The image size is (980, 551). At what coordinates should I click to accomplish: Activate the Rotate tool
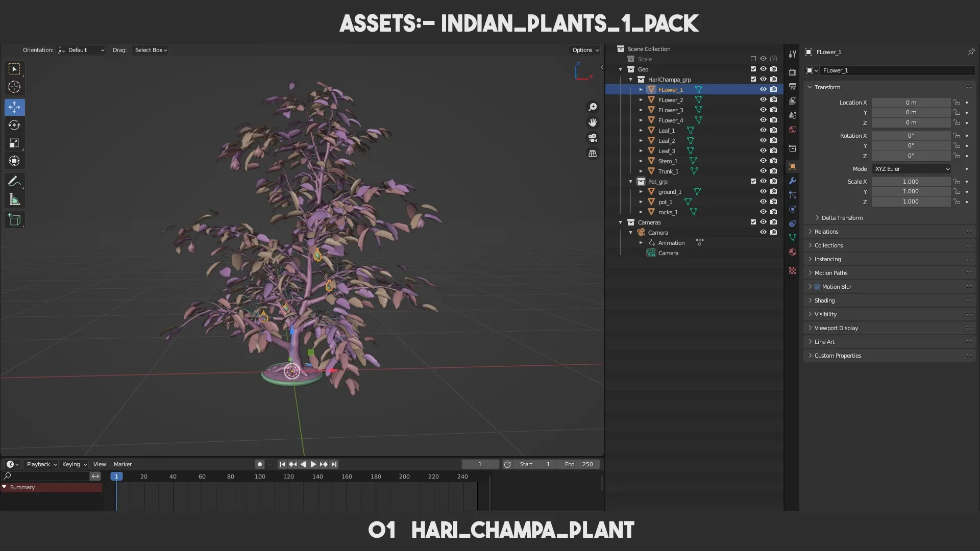tap(14, 125)
